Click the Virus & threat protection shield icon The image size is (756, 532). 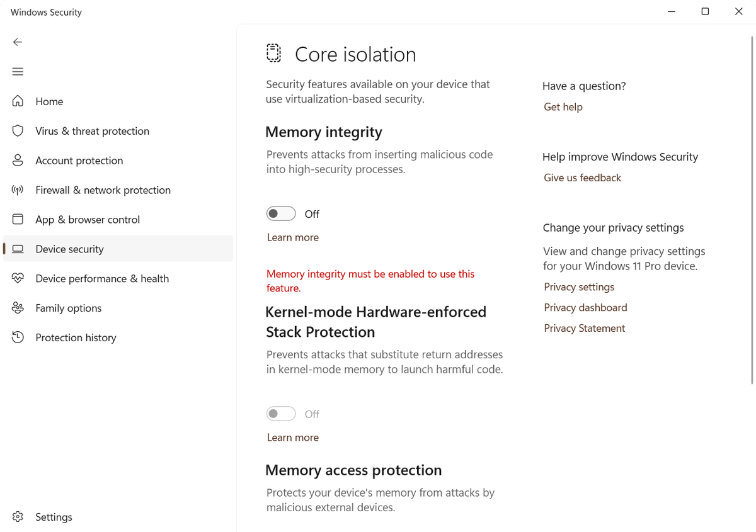pos(18,131)
